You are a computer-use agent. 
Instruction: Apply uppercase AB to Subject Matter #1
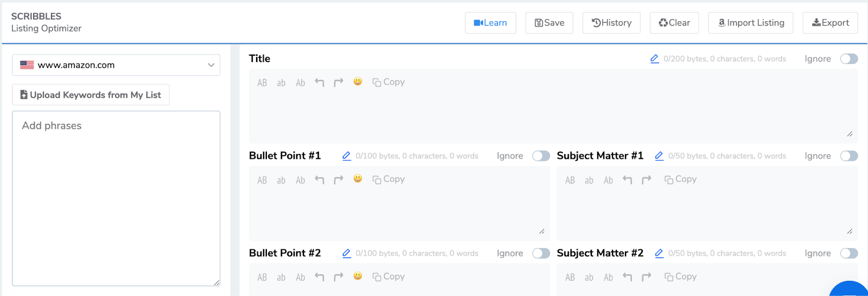(570, 180)
